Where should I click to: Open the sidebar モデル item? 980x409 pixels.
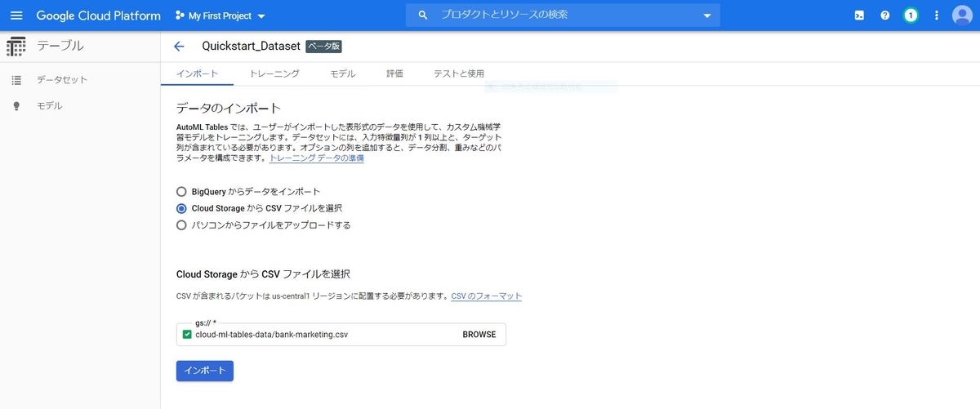(x=50, y=106)
